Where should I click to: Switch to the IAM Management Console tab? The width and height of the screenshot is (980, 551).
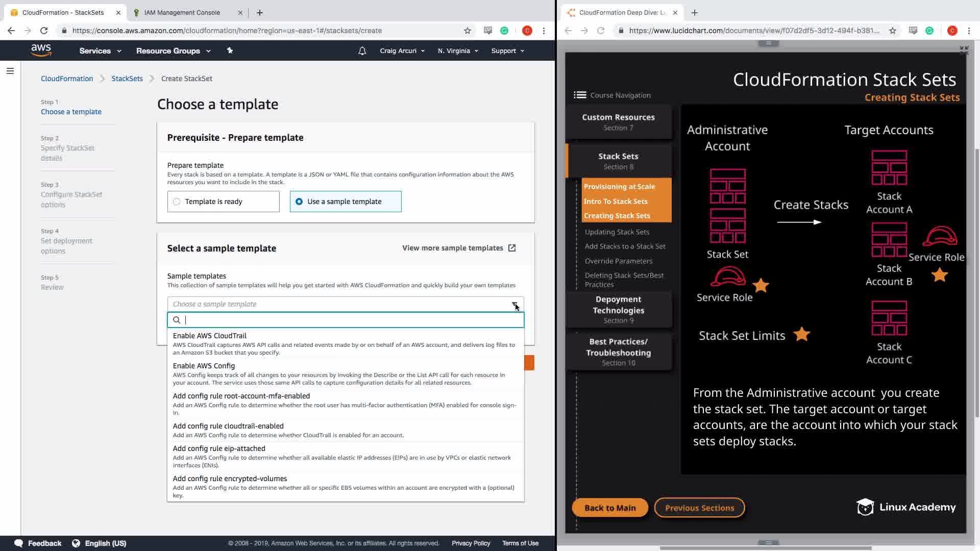click(182, 13)
